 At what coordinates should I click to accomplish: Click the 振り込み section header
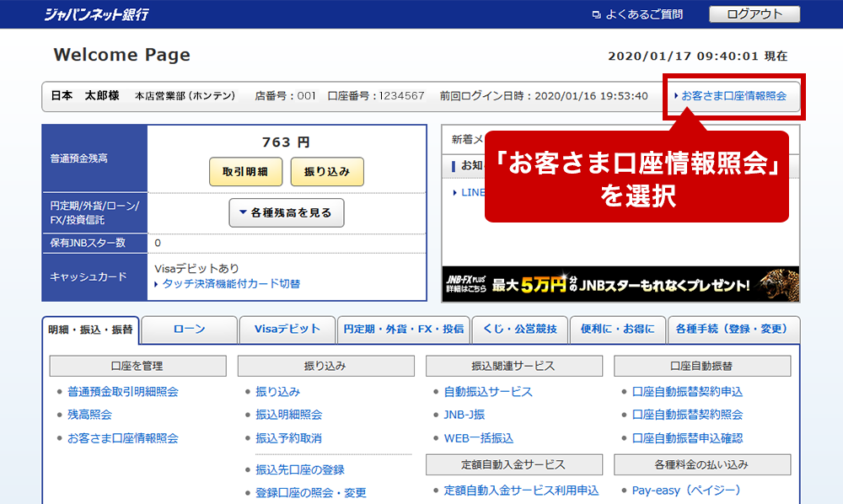[325, 366]
